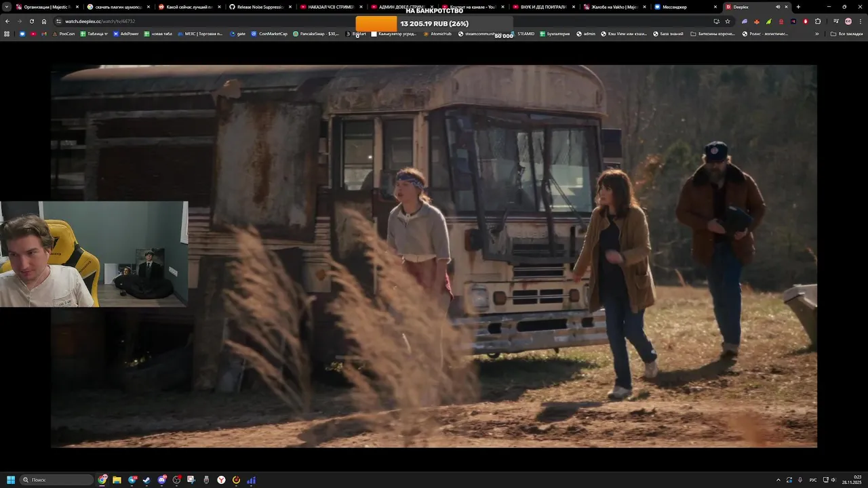
Task: Open the PooCoin bookmark
Action: tap(63, 33)
